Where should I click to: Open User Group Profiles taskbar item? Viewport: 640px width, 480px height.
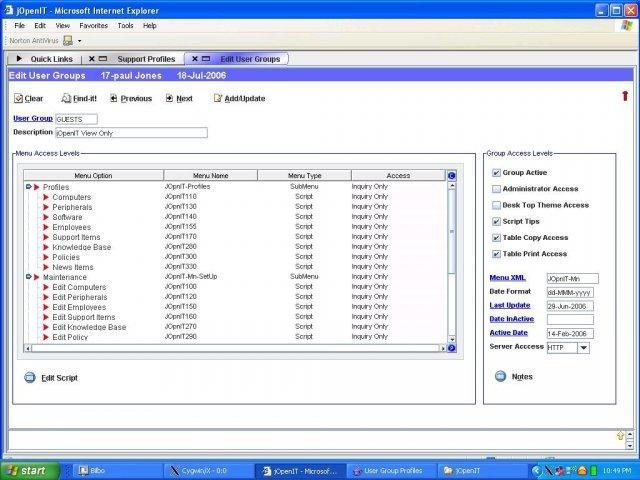392,471
